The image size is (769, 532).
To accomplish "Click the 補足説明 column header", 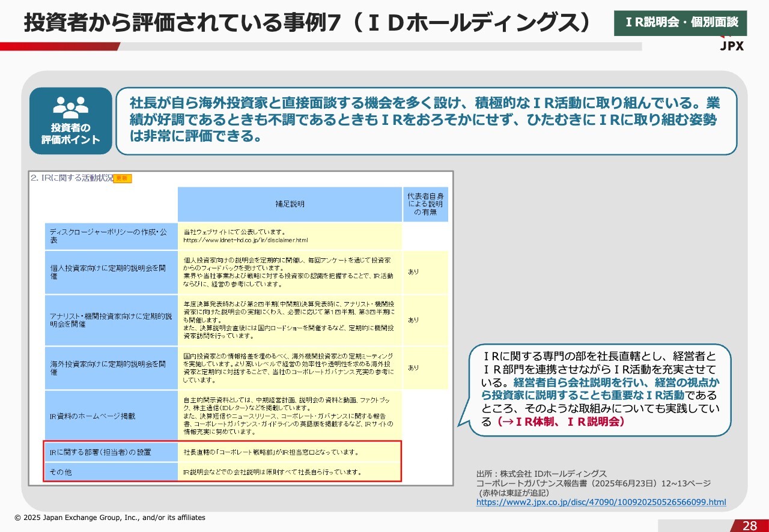I will tap(290, 204).
